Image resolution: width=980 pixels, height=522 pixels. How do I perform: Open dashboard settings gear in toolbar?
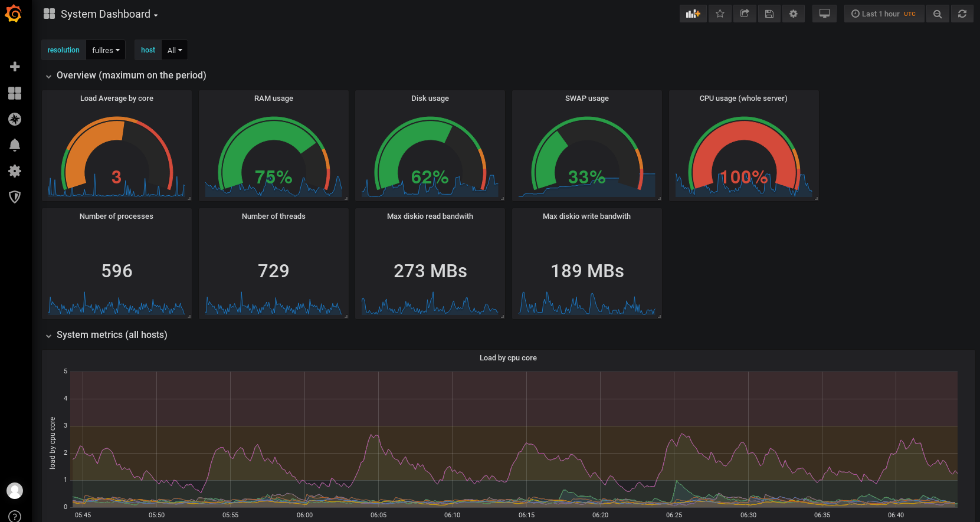point(794,14)
